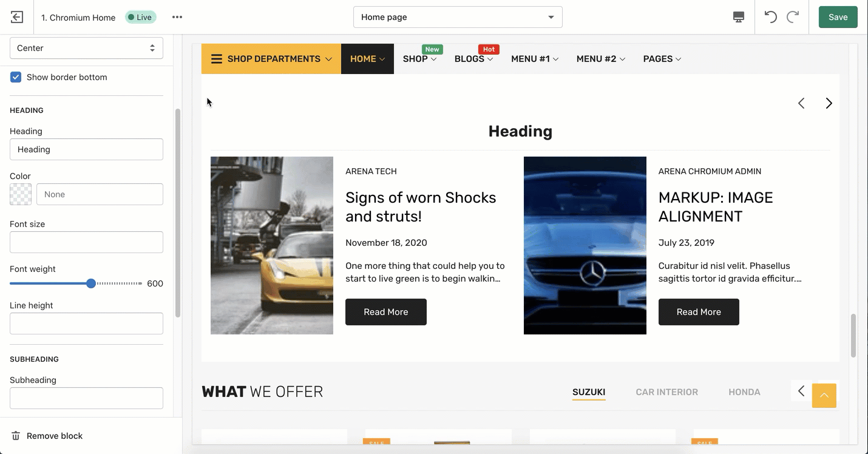
Task: Click the Font weight slider handle
Action: pos(91,283)
